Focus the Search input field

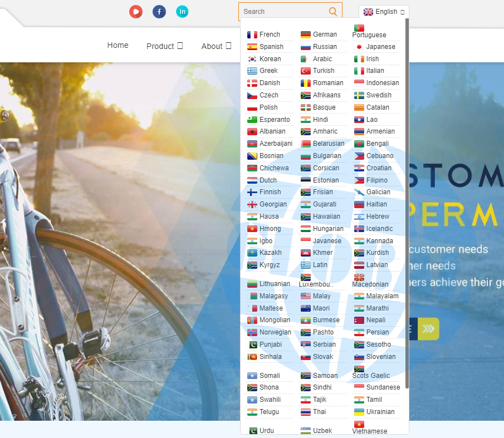click(284, 12)
